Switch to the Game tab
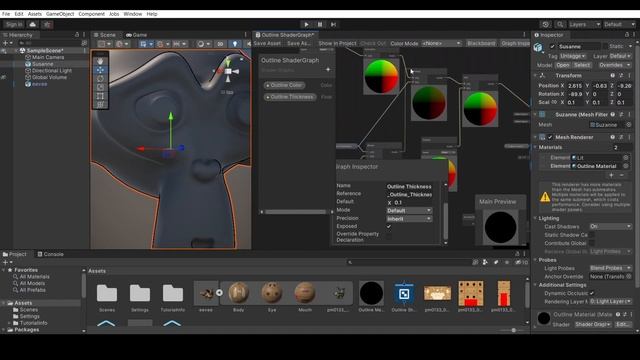Screen dimensions: 640x360 137,35
